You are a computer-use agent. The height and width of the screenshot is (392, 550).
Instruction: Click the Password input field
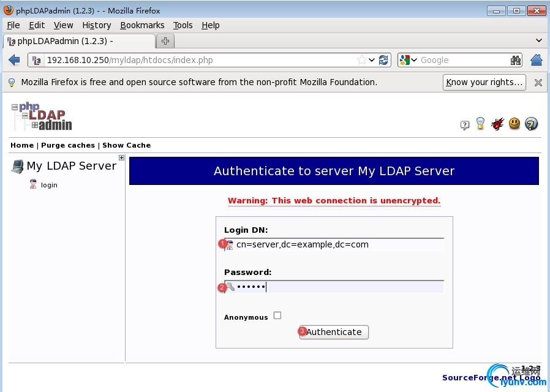point(334,287)
